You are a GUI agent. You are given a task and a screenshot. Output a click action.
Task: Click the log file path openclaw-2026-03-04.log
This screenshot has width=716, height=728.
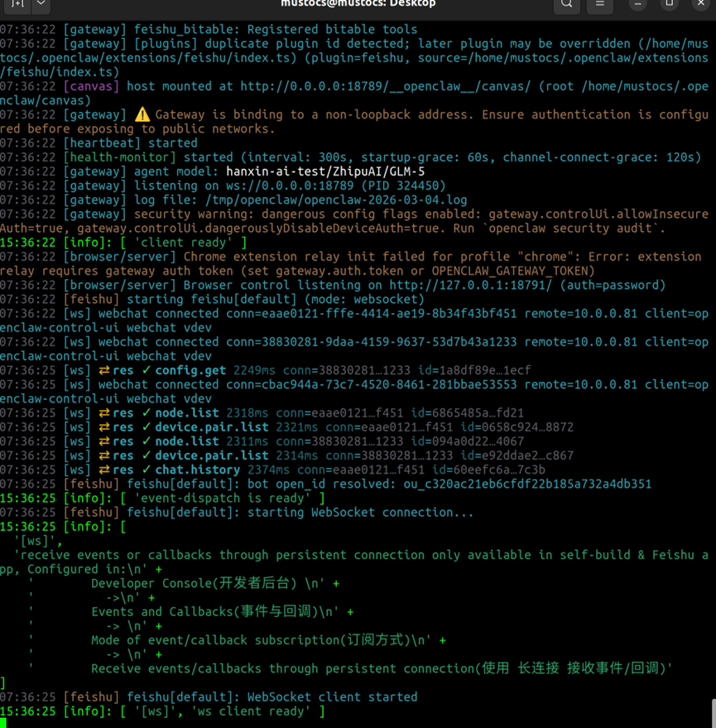[x=336, y=200]
